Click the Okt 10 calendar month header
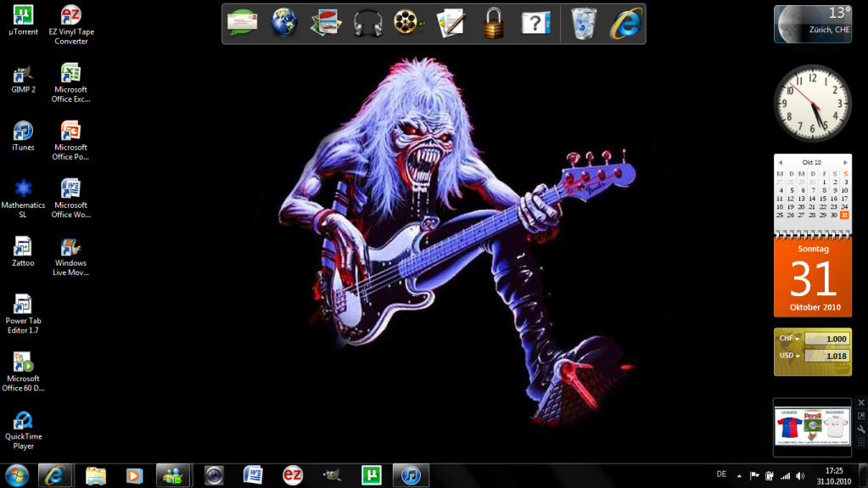Screen dimensions: 868x488 [812, 162]
